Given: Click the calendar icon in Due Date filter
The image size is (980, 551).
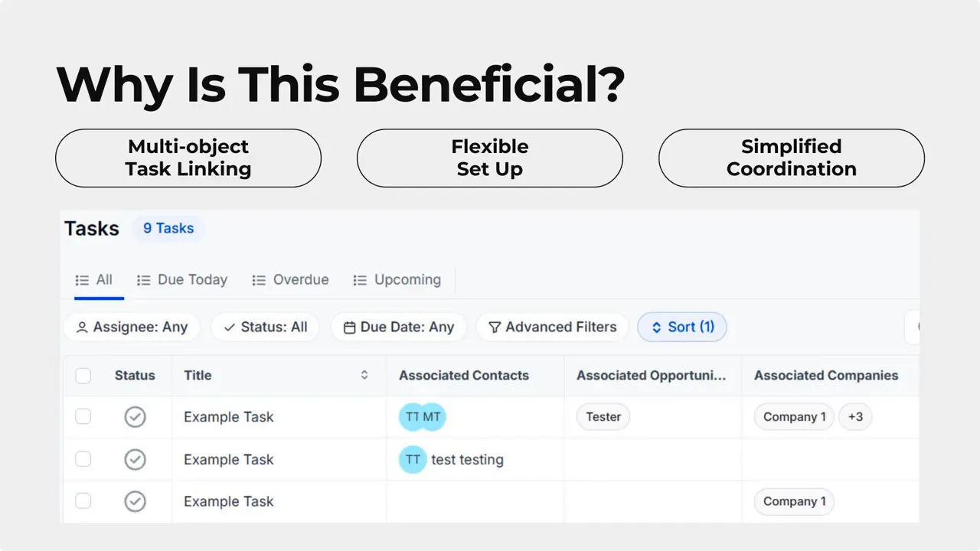Looking at the screenshot, I should 348,327.
